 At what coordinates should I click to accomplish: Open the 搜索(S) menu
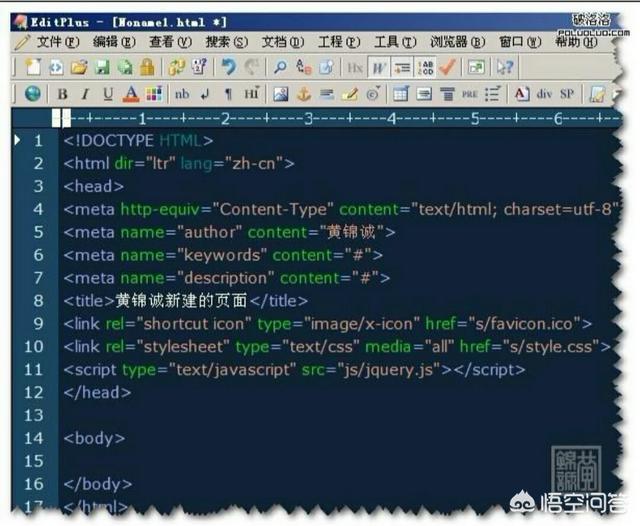tap(227, 42)
